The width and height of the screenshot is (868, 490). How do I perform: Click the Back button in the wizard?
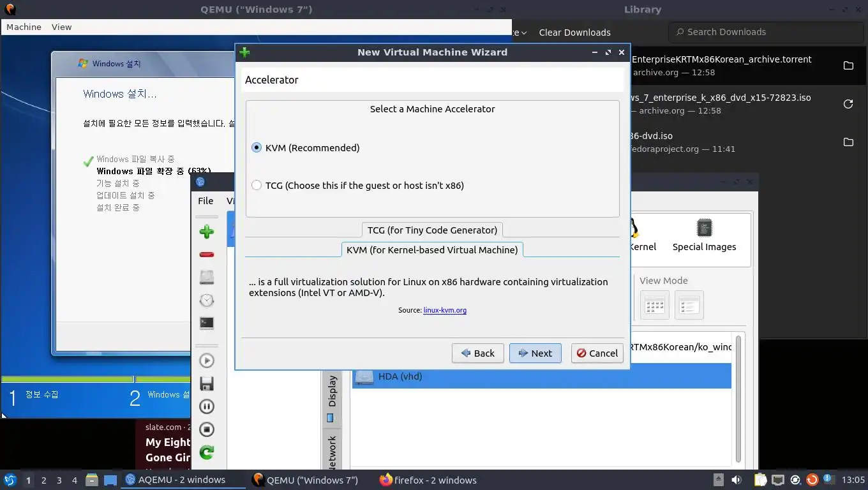(x=478, y=353)
